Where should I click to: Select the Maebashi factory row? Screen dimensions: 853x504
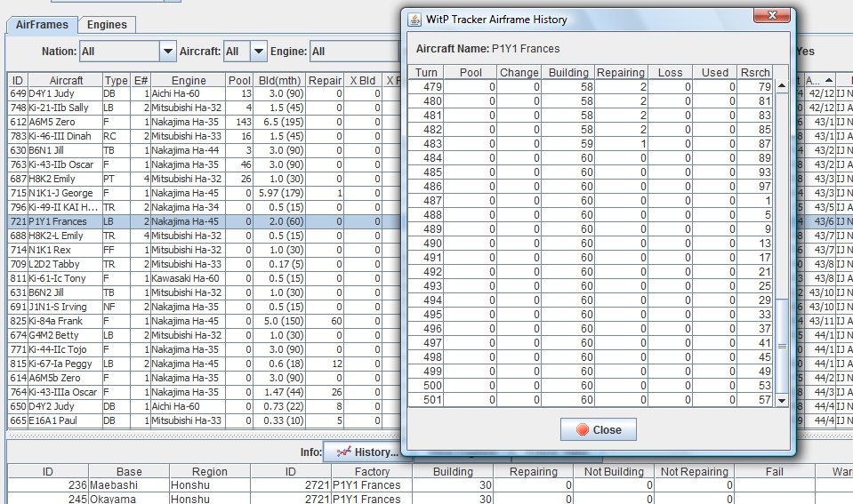pos(430,485)
